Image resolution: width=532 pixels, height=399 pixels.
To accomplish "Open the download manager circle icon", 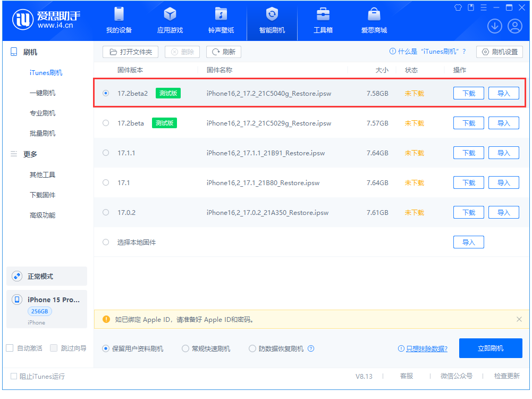I will tap(494, 26).
